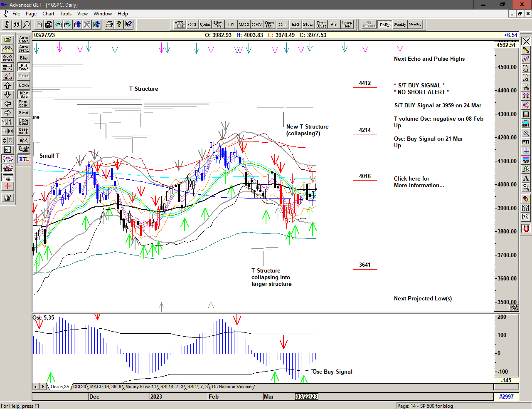Open the Chart menu
Screen dimensions: 532x409
(x=48, y=14)
